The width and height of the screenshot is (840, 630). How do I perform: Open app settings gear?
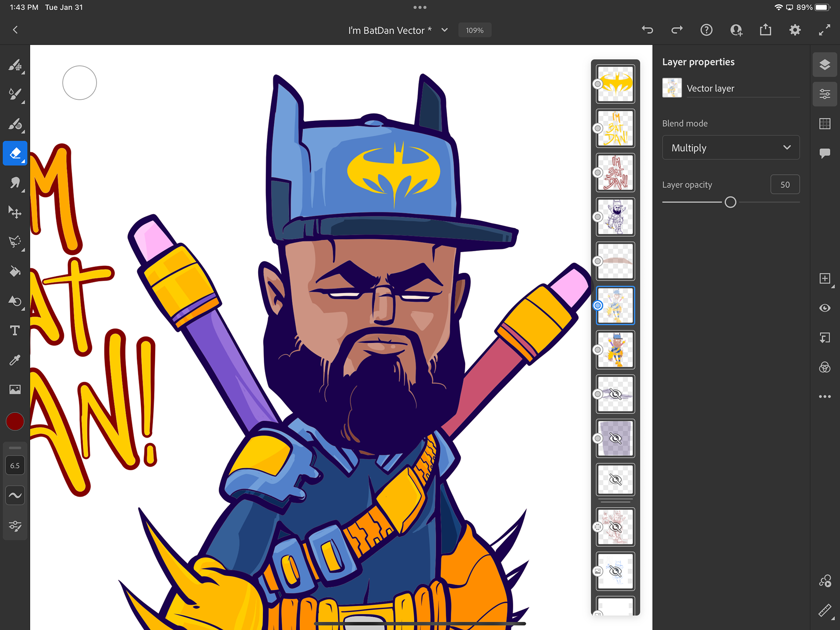tap(795, 30)
